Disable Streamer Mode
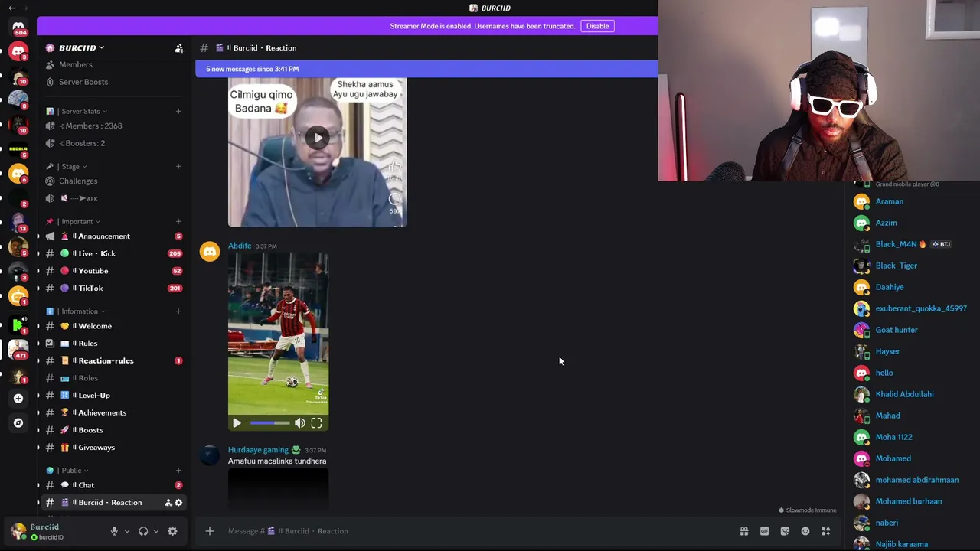Image resolution: width=980 pixels, height=551 pixels. (597, 26)
